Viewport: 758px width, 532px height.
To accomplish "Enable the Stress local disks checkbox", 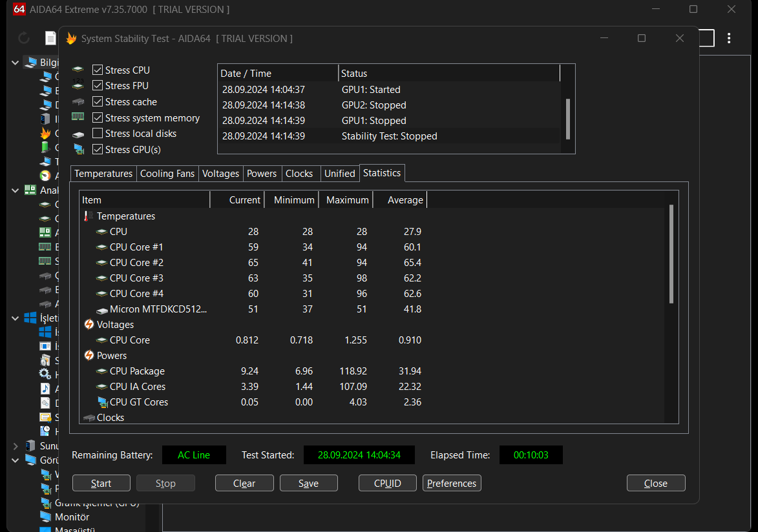I will tap(98, 134).
